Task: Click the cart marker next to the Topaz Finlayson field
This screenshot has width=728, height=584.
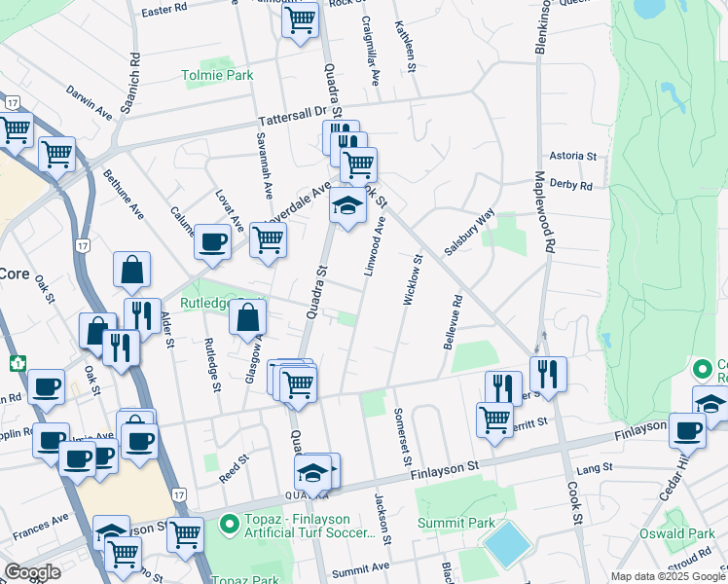Action: (185, 535)
